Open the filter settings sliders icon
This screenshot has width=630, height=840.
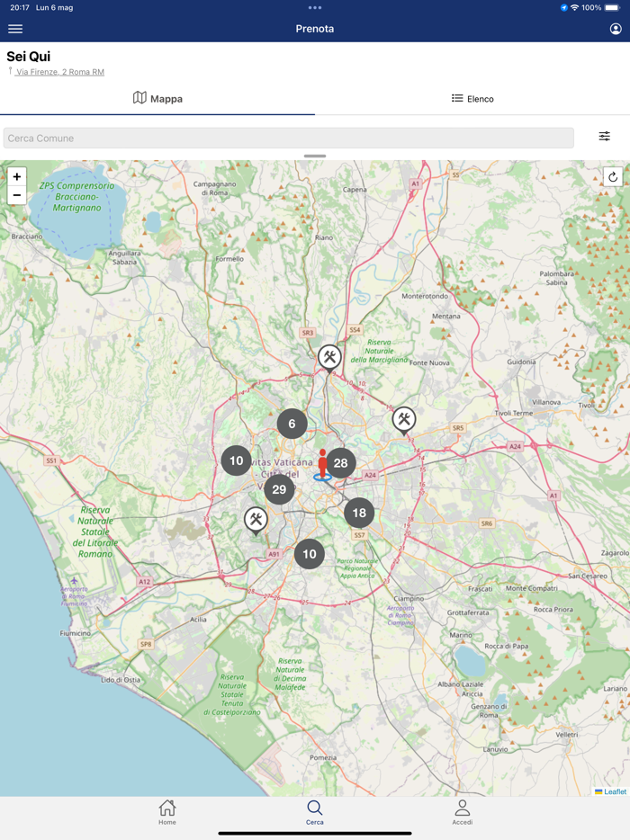click(604, 136)
